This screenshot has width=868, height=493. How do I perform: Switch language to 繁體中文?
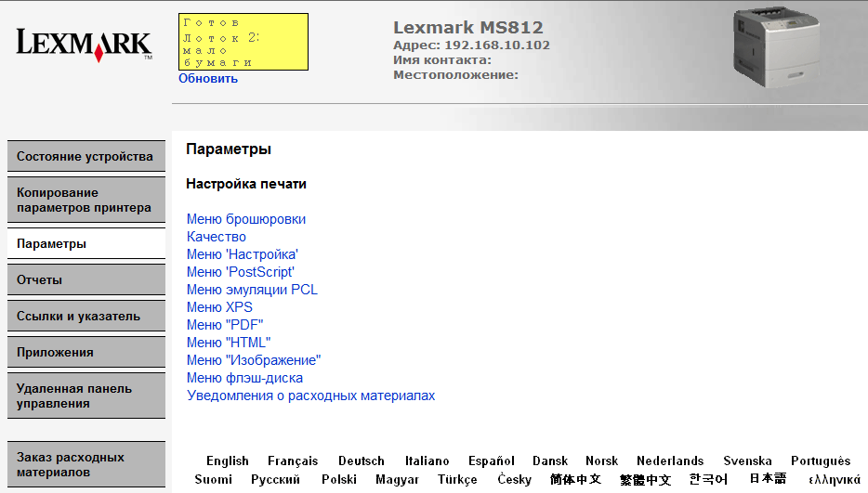[x=646, y=479]
